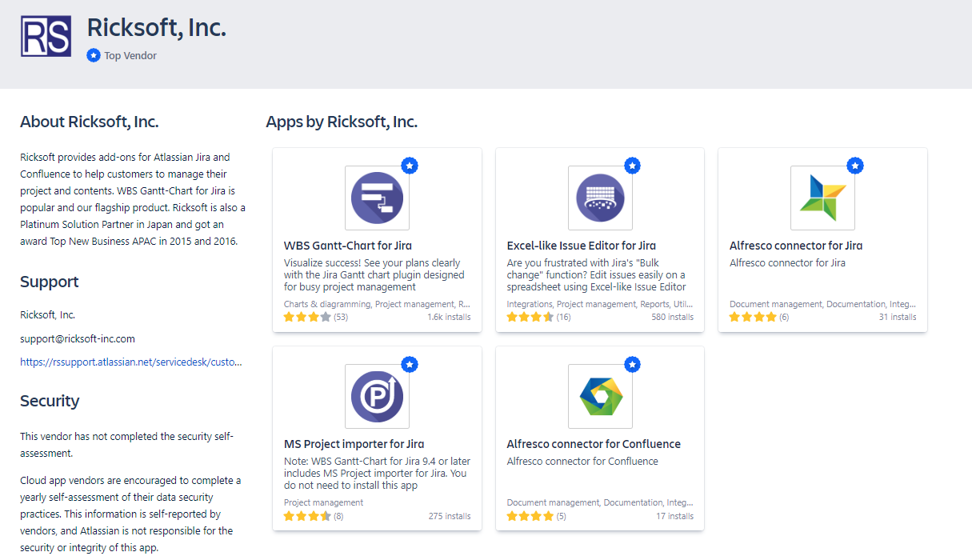This screenshot has height=560, width=972.
Task: Click the (5) review count
Action: [561, 516]
